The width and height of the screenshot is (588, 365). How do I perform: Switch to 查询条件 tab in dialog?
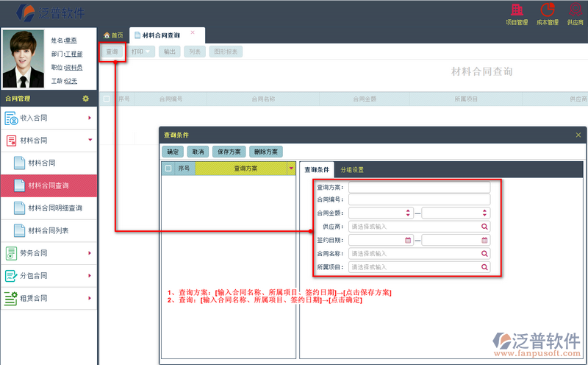point(317,170)
